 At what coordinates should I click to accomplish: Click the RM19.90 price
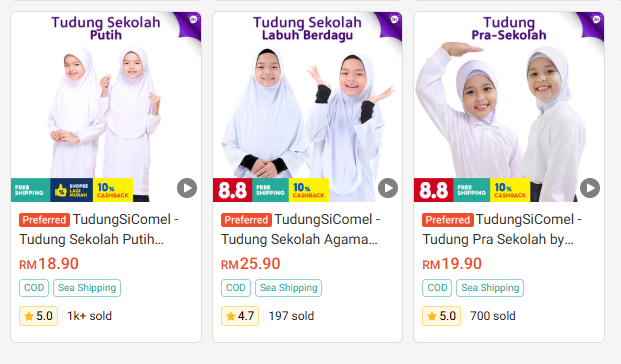coord(452,264)
